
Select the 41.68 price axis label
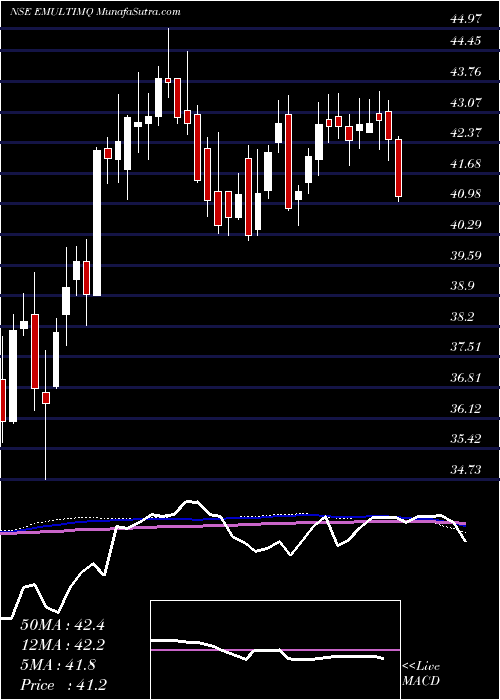click(x=466, y=163)
